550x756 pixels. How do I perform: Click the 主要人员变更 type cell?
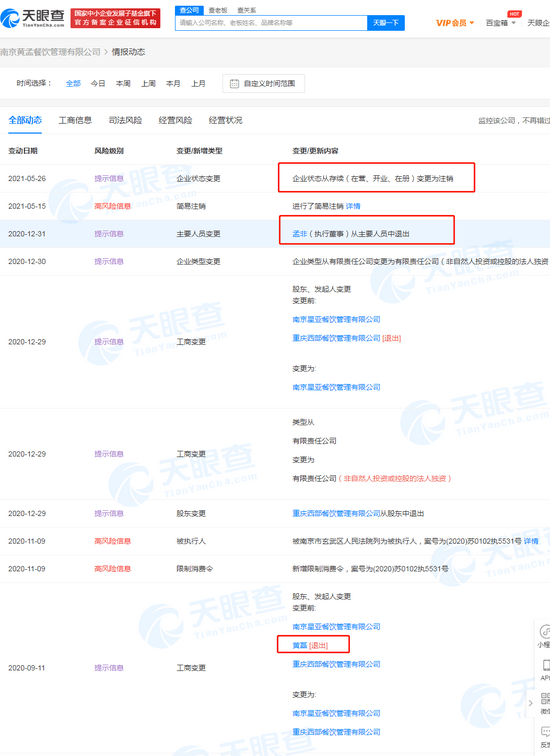click(x=198, y=233)
